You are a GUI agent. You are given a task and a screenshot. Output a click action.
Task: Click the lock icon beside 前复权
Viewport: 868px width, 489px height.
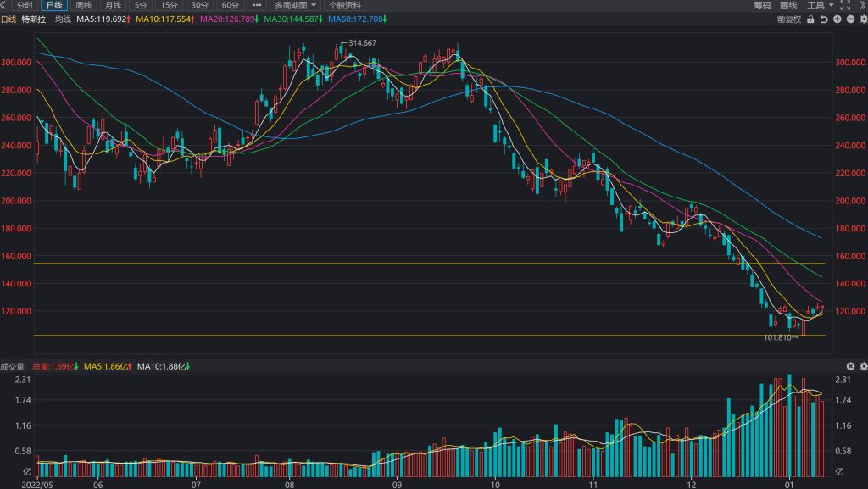(810, 19)
